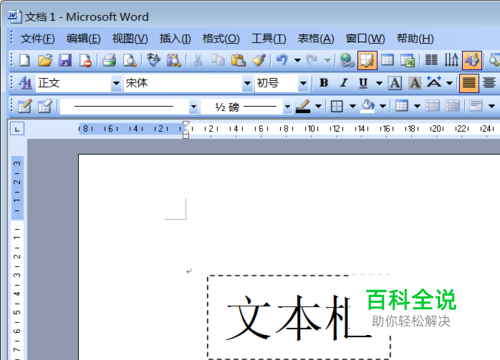The height and width of the screenshot is (360, 500).
Task: Toggle Italic formatting
Action: point(344,83)
